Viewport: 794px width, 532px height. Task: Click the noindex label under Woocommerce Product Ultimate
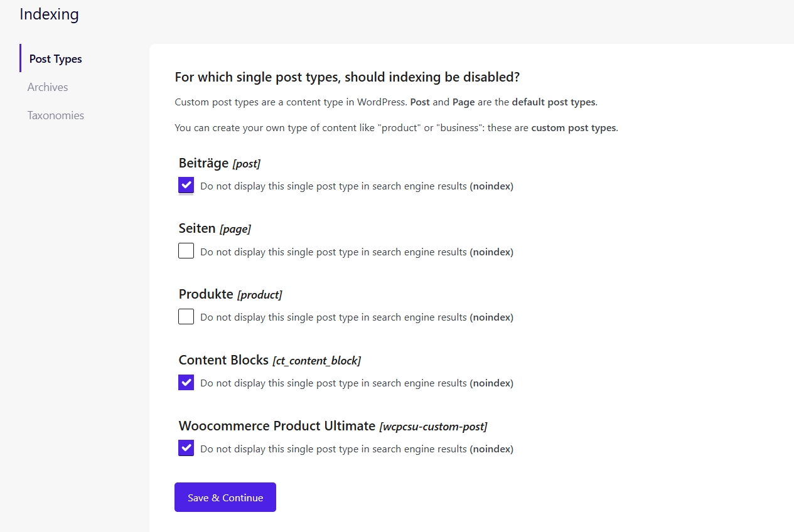pyautogui.click(x=357, y=449)
